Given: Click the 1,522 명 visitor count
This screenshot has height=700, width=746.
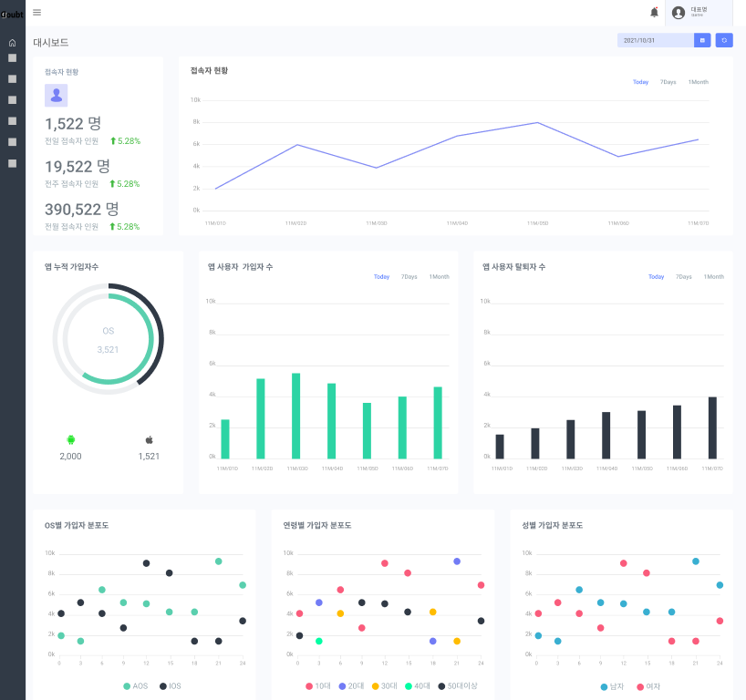Looking at the screenshot, I should click(73, 124).
